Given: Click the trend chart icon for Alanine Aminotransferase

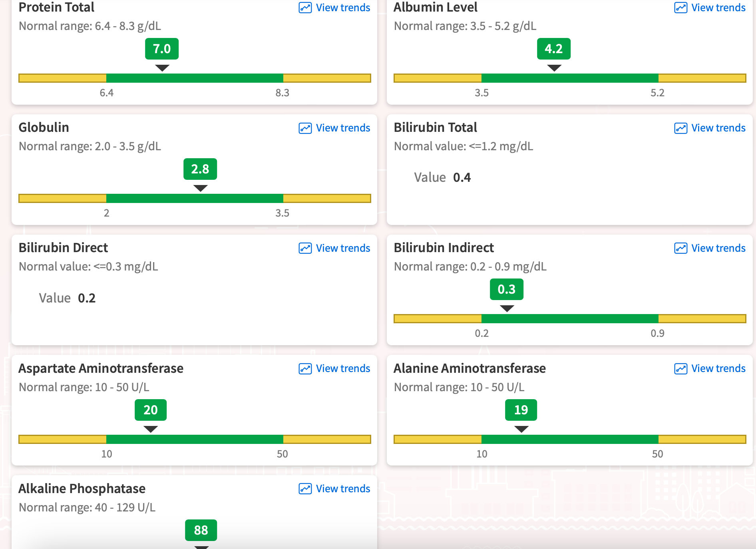Looking at the screenshot, I should coord(681,368).
